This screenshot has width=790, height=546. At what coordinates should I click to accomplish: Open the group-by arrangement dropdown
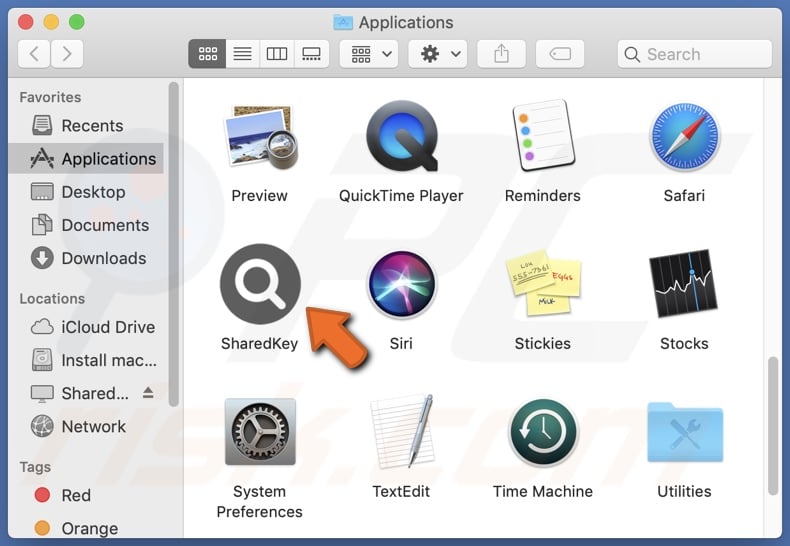[369, 53]
